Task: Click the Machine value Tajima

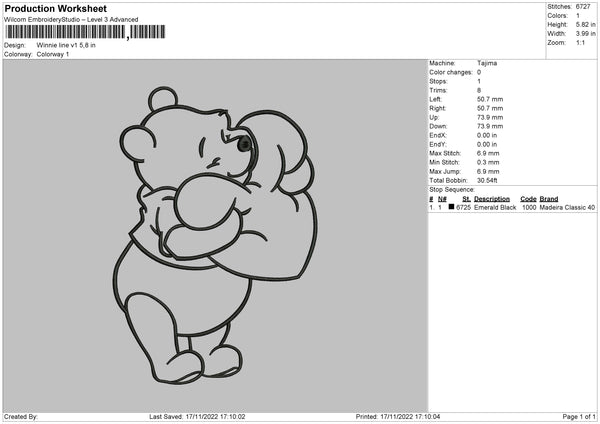Action: pyautogui.click(x=487, y=63)
